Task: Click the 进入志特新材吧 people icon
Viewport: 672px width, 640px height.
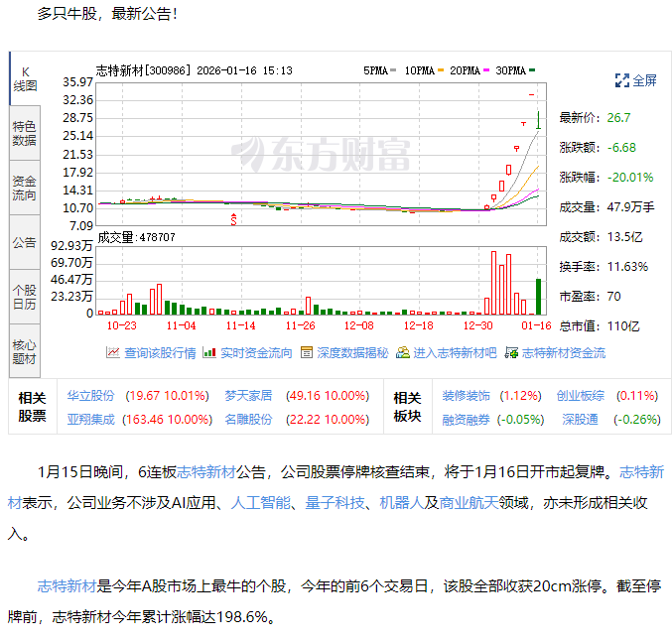Action: [x=402, y=352]
